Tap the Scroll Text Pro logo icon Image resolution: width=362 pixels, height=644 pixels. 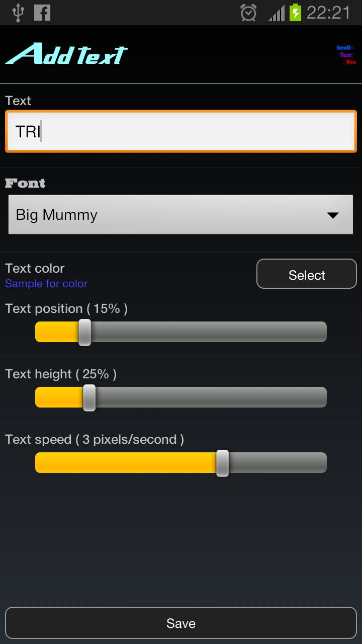(x=346, y=55)
